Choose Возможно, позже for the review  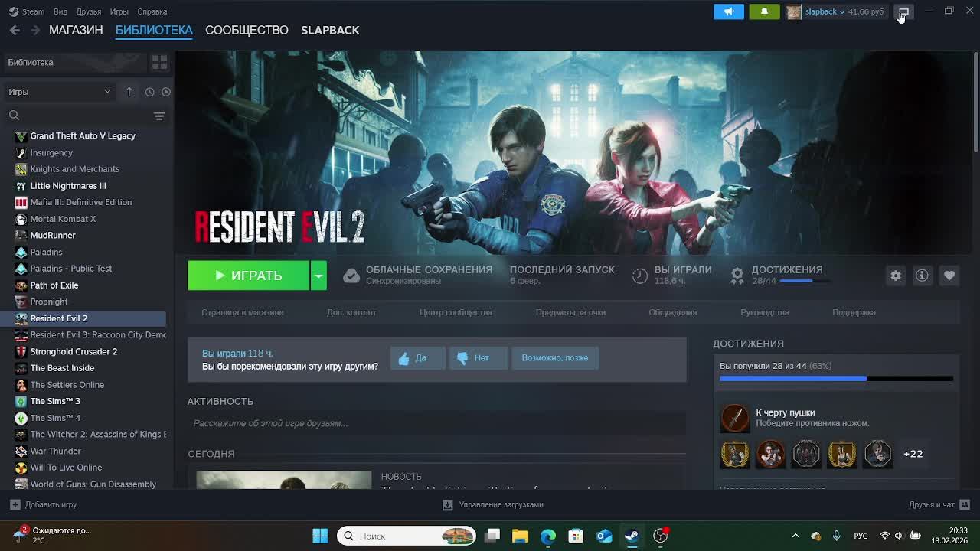point(554,357)
